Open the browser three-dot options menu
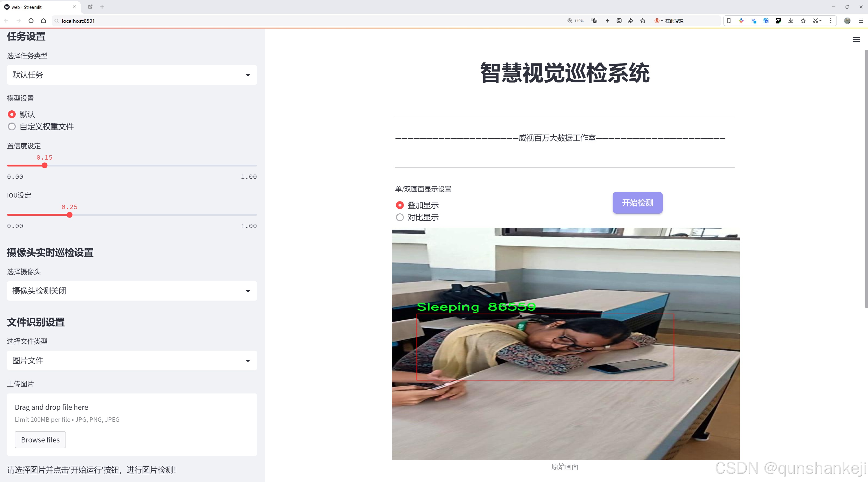This screenshot has height=482, width=868. (831, 20)
